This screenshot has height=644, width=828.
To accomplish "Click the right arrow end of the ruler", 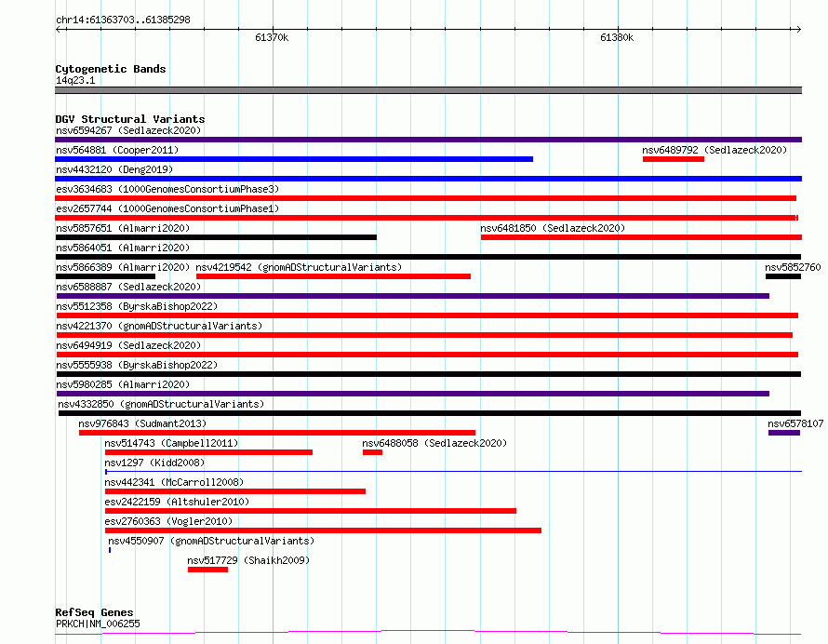I will 798,29.
